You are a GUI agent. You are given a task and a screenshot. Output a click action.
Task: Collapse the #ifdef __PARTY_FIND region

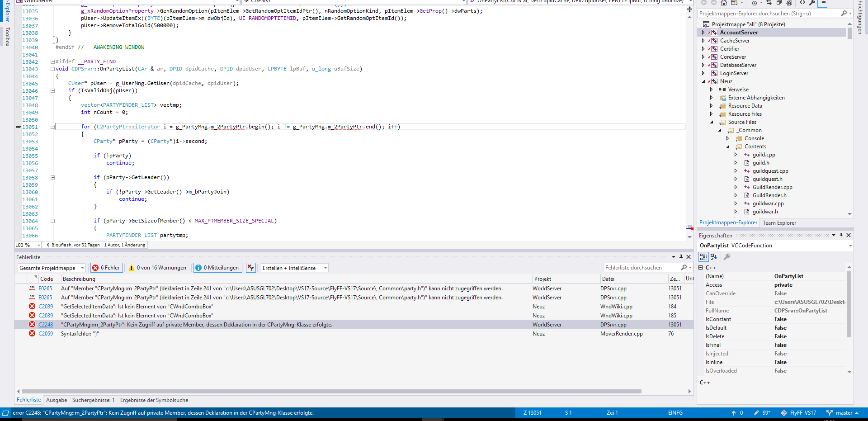coord(52,62)
